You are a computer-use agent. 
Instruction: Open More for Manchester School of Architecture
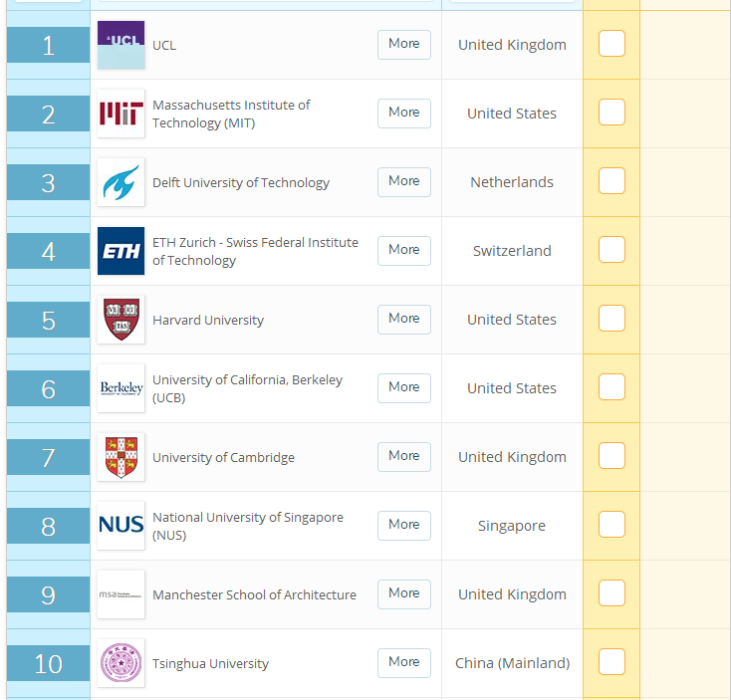click(404, 594)
